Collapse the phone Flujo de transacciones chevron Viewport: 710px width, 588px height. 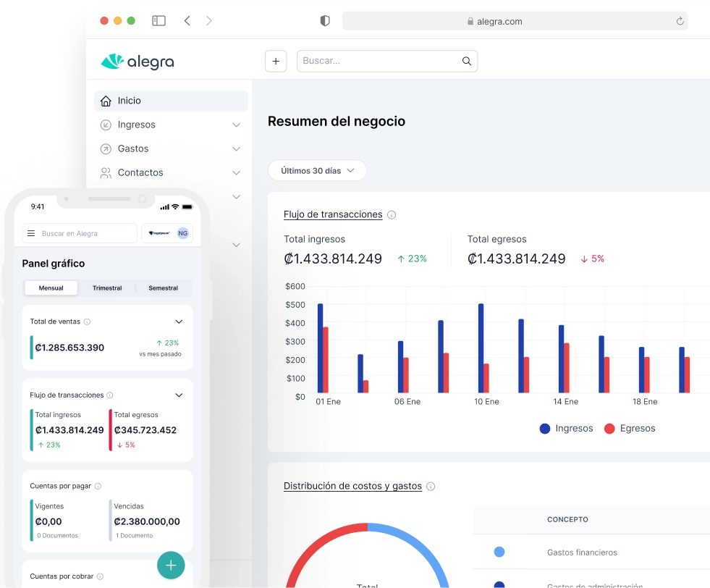click(179, 395)
